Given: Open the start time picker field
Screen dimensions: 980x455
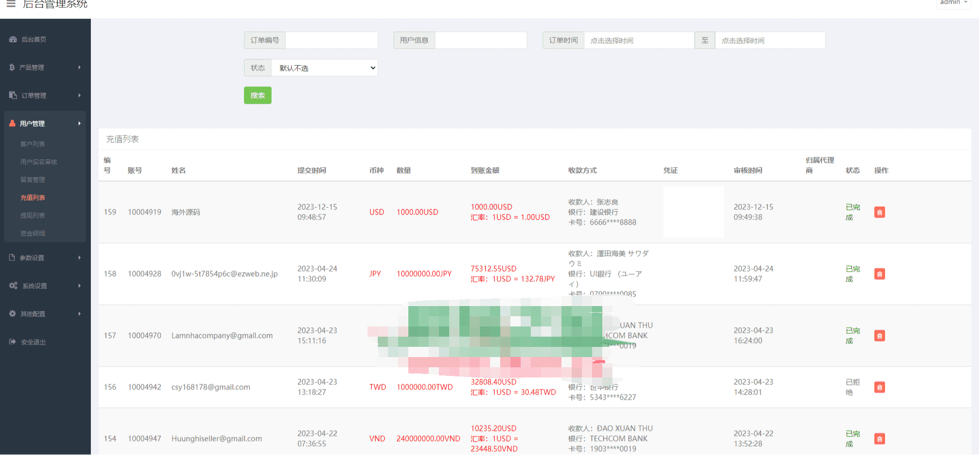Looking at the screenshot, I should (639, 40).
